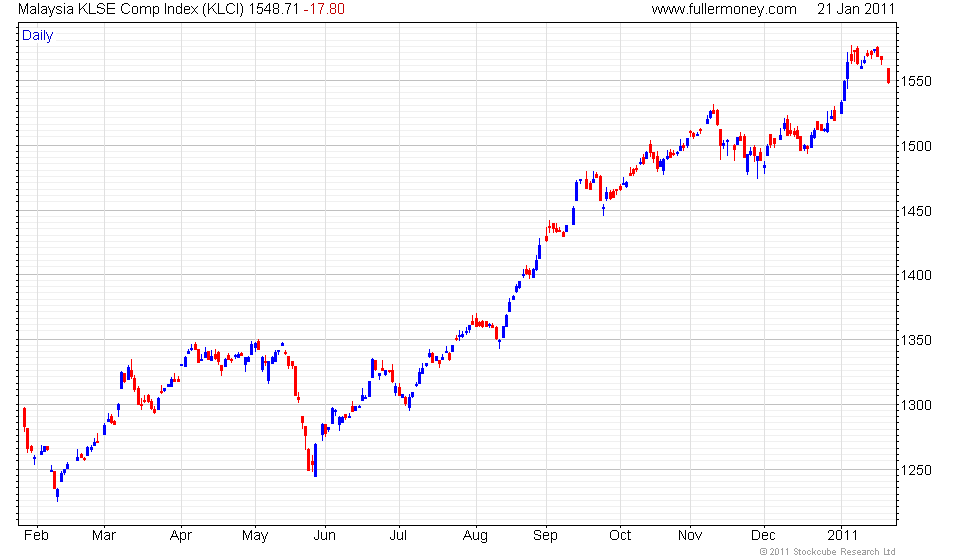Click the red change value -17.80
Viewport: 980px width, 560px height.
tap(324, 9)
